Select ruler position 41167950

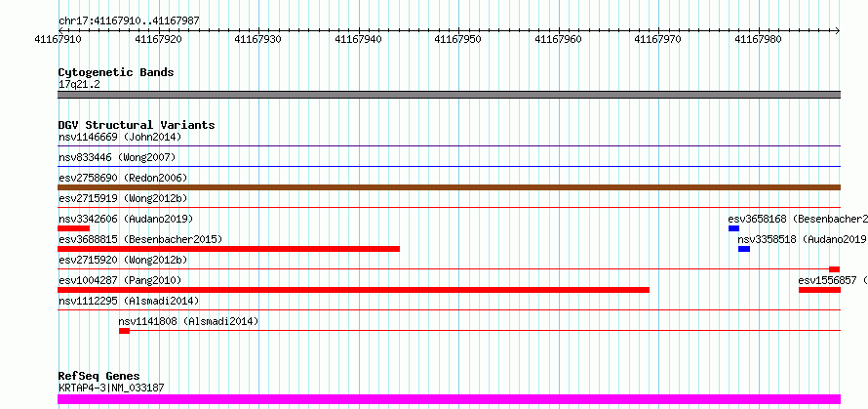(457, 39)
